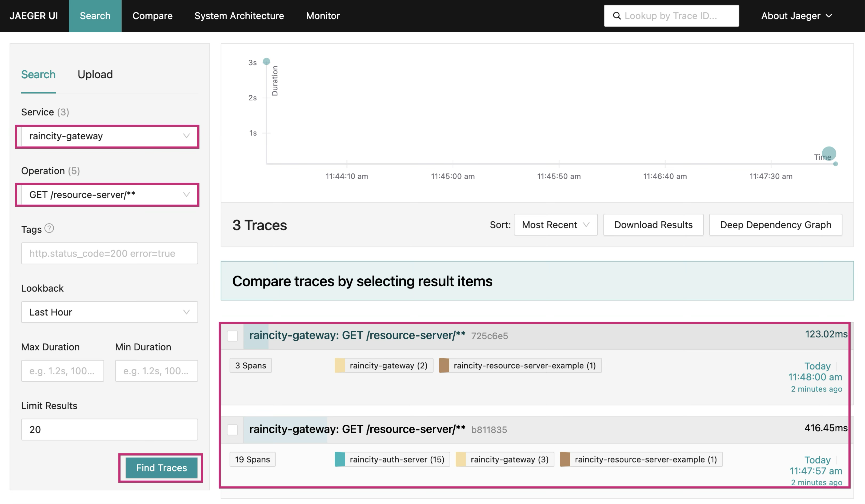This screenshot has height=504, width=865.
Task: Click the Tags help question-mark icon
Action: pyautogui.click(x=49, y=228)
